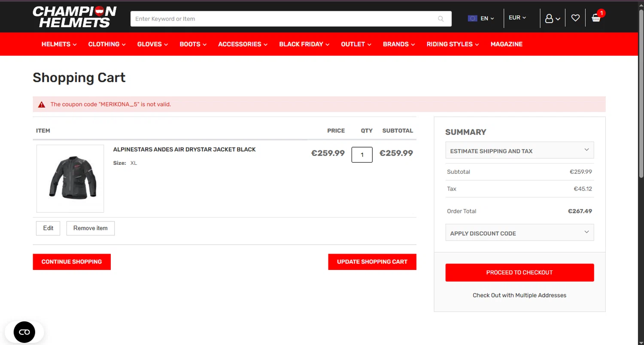The width and height of the screenshot is (644, 345).
Task: Click Continue Shopping button
Action: pyautogui.click(x=72, y=262)
